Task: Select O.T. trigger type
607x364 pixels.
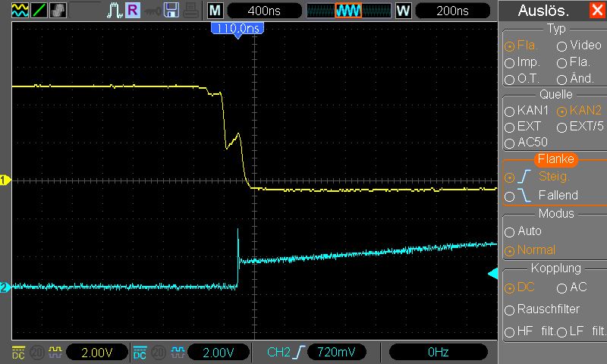Action: pos(522,79)
